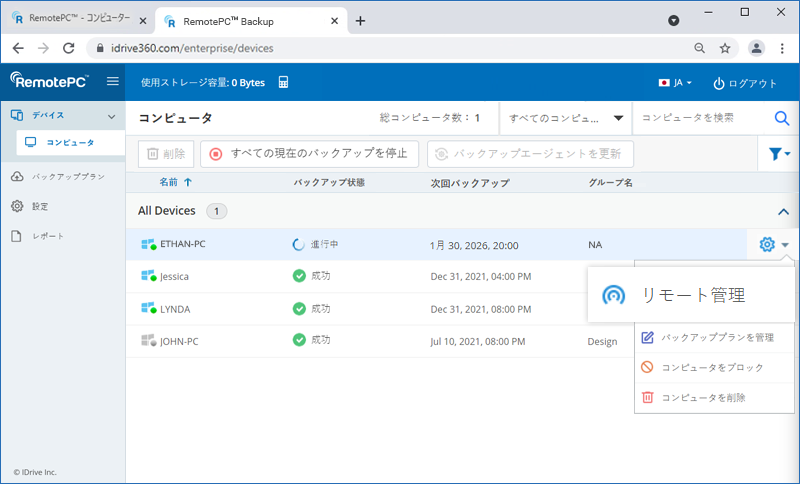Bookmark this page with star icon
The image size is (800, 484).
tap(724, 48)
